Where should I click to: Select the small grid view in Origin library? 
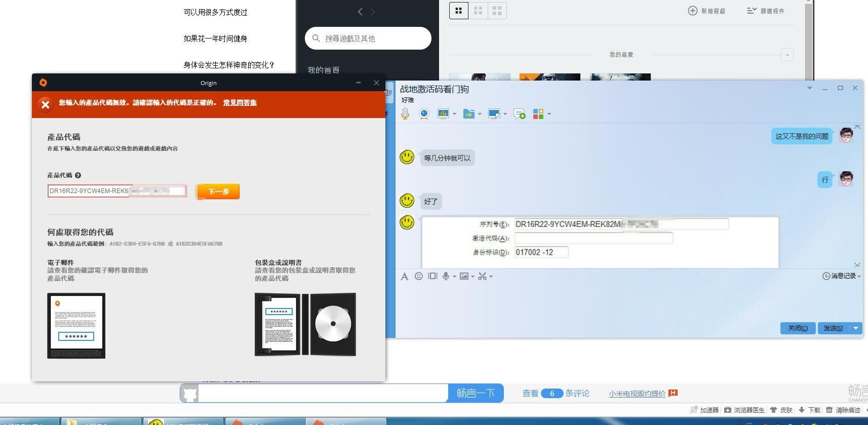point(459,11)
